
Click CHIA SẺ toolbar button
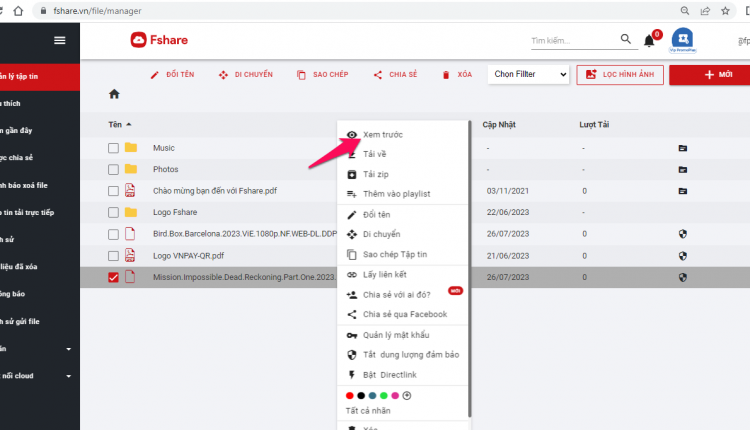[x=395, y=75]
